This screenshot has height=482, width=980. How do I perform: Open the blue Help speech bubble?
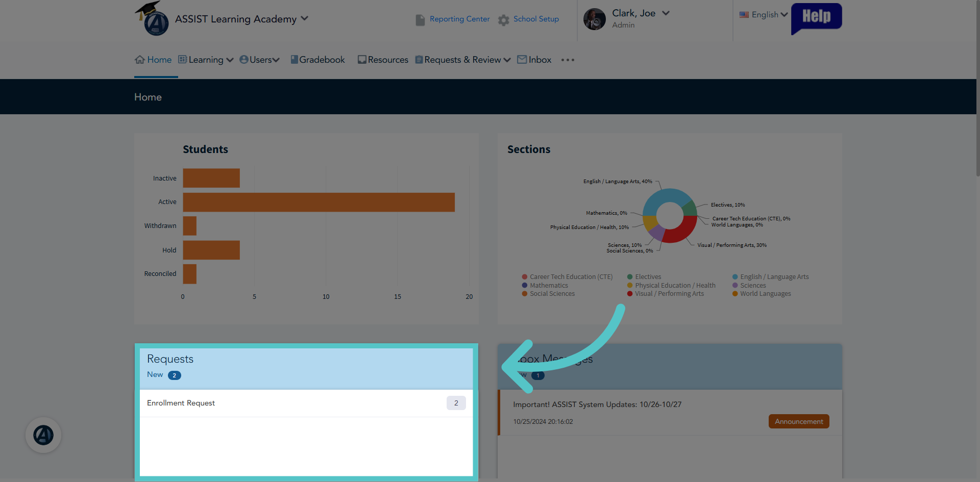(816, 18)
